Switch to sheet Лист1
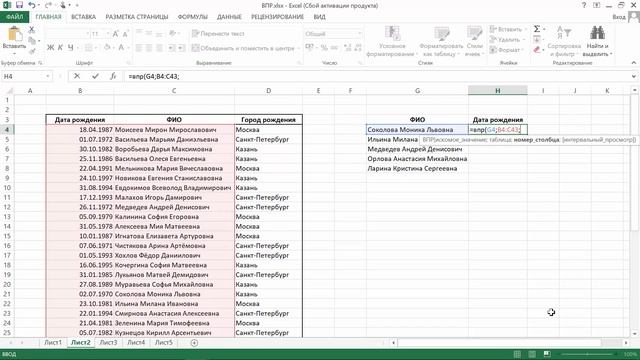Screen dimensions: 640x360 tap(53, 342)
